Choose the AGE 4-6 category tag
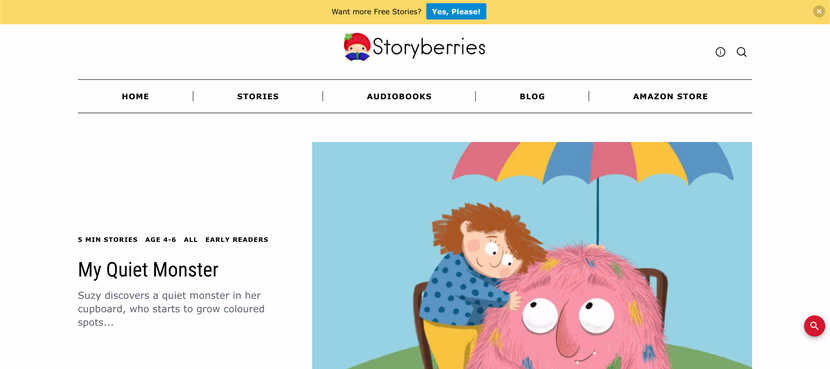Image resolution: width=830 pixels, height=369 pixels. (x=160, y=239)
